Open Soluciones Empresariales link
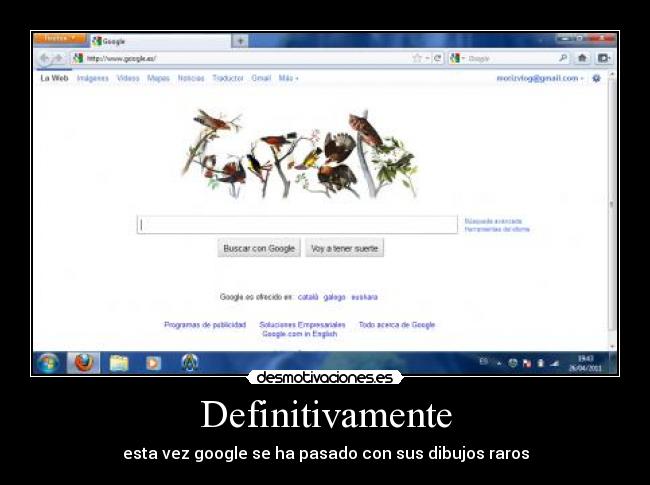The image size is (650, 485). [x=302, y=325]
